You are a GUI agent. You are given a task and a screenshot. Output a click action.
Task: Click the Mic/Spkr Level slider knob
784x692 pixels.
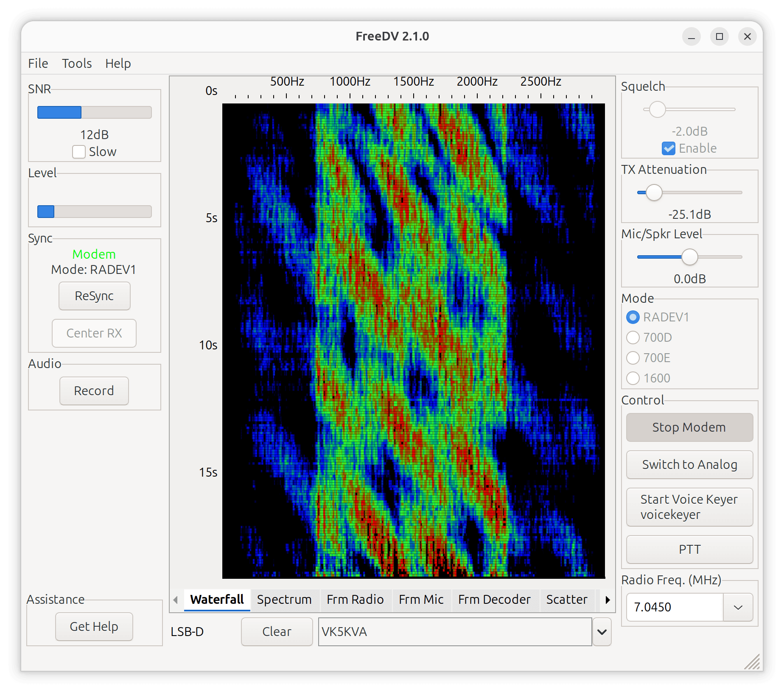click(x=689, y=257)
